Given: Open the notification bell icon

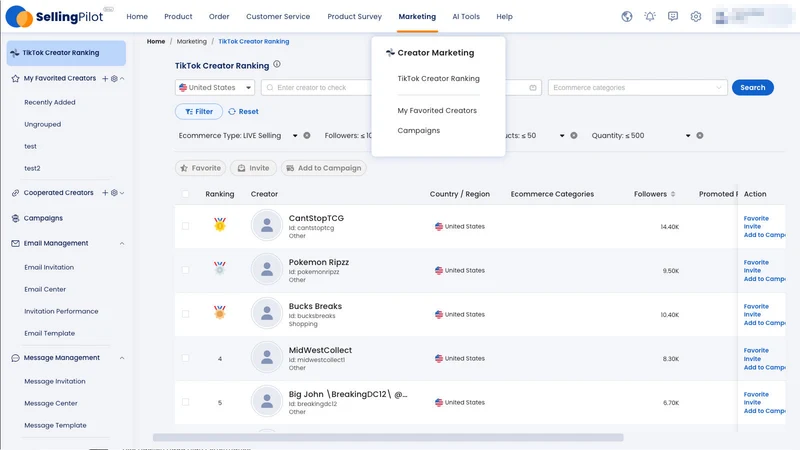Looking at the screenshot, I should (x=649, y=16).
